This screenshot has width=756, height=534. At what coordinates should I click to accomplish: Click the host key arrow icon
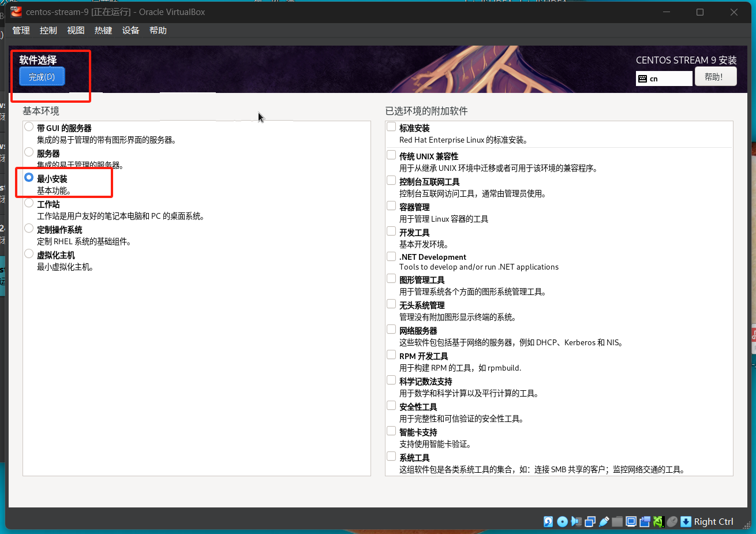(686, 521)
